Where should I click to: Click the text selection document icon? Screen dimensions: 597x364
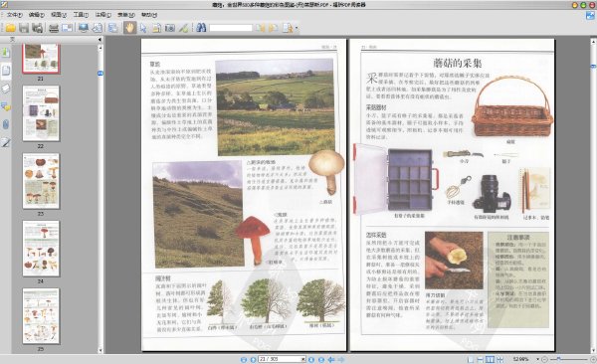pyautogui.click(x=156, y=28)
